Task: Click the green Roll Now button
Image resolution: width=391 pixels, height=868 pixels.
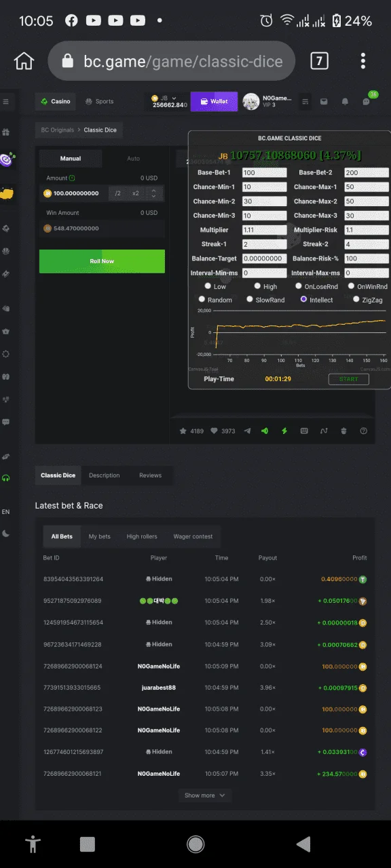Action: 102,261
